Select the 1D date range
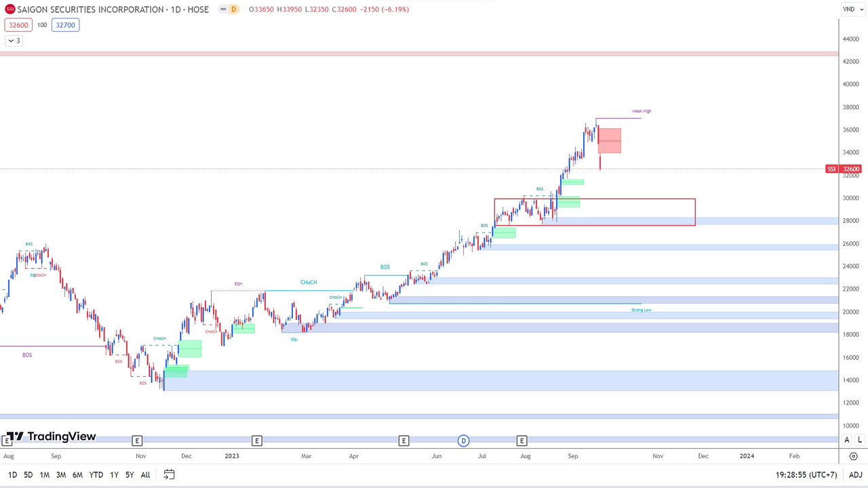This screenshot has height=488, width=868. 12,475
